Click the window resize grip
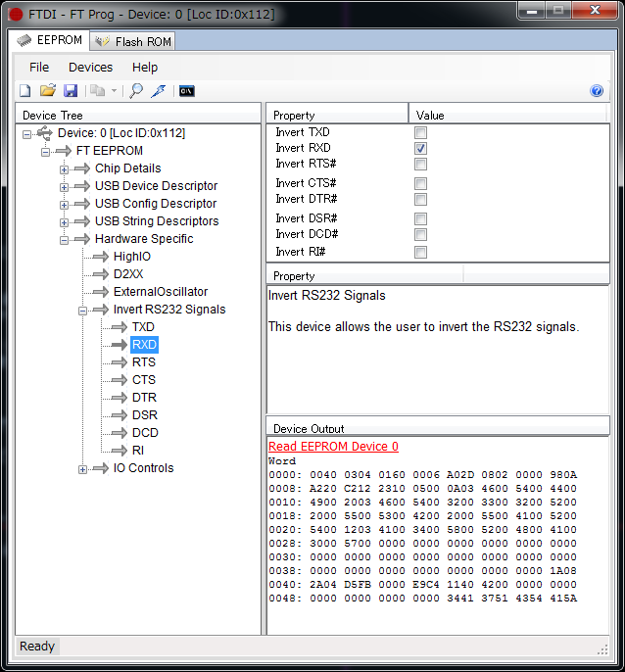Screen dimensions: 625x672 pos(602,649)
